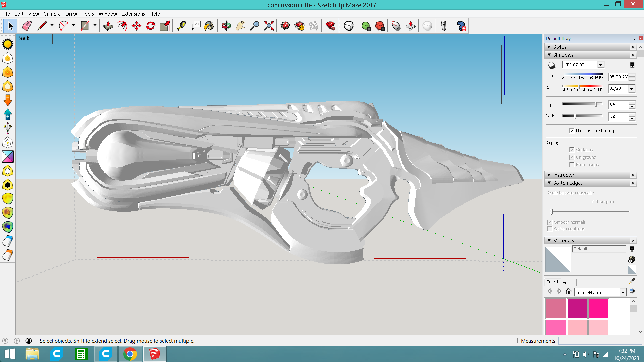The width and height of the screenshot is (644, 362).
Task: Activate the Text label tool
Action: pos(196,26)
